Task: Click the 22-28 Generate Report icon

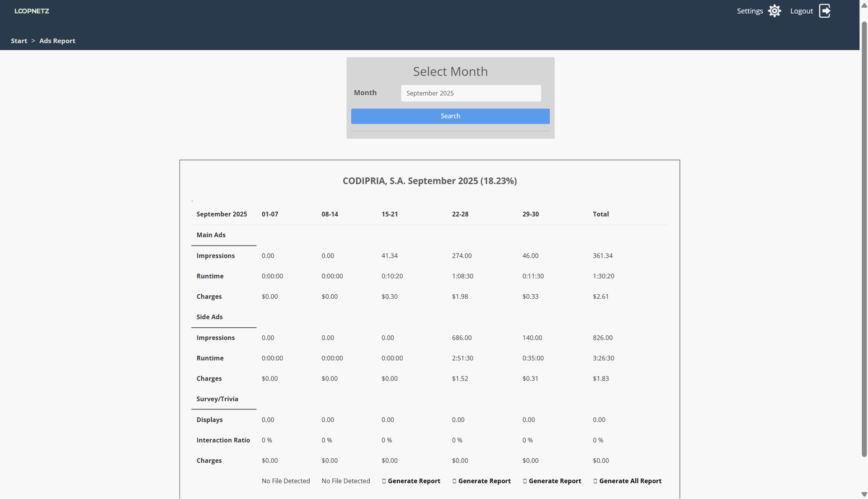Action: coord(454,481)
